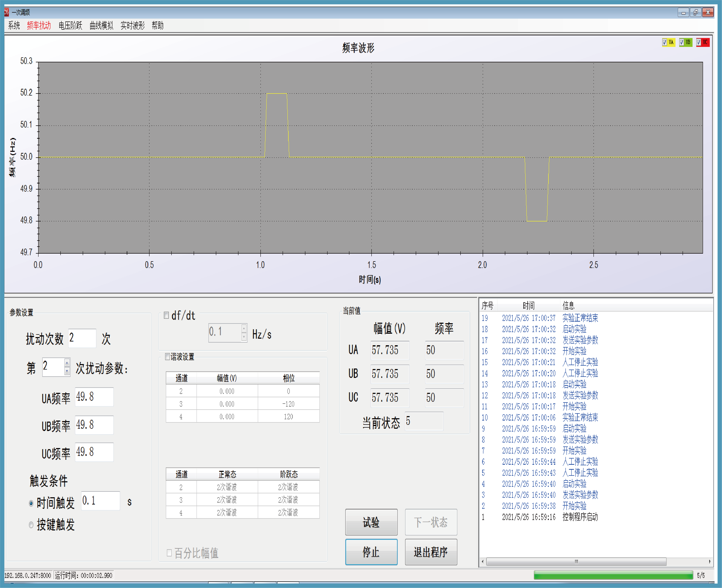Select 按键触发 key trigger radio button
722x588 pixels.
point(31,525)
